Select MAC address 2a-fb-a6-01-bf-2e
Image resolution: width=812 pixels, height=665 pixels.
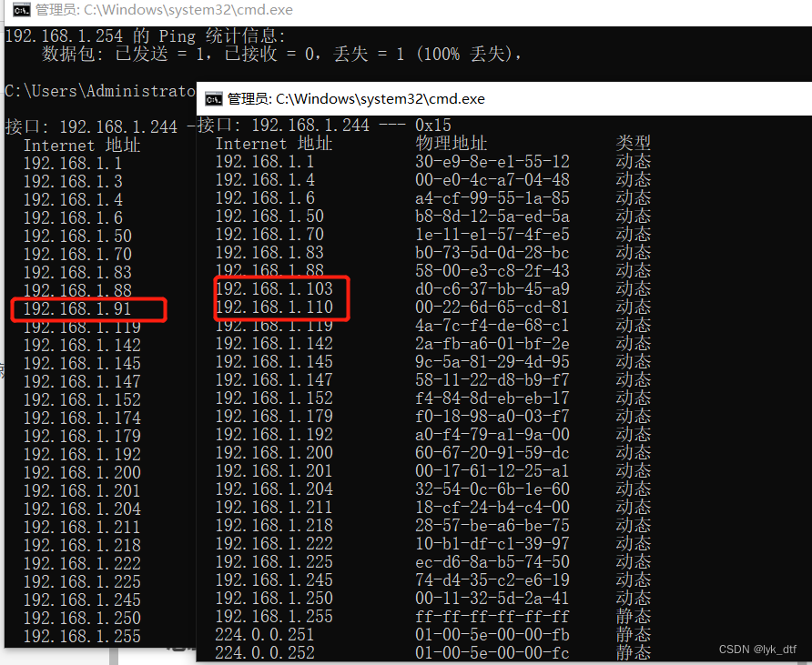[x=492, y=343]
